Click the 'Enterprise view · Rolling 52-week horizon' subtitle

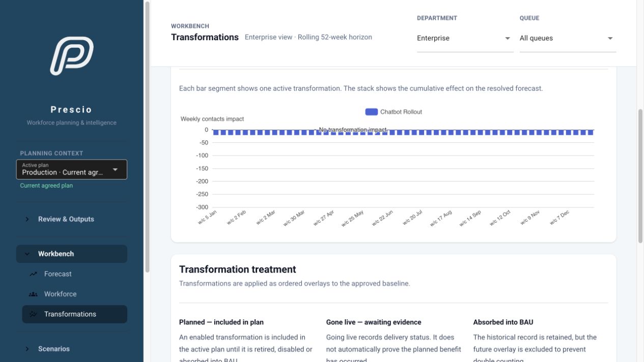point(309,37)
